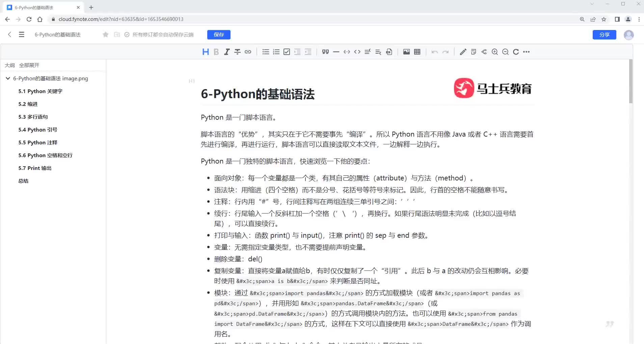644x344 pixels.
Task: Insert a numbered list
Action: (x=276, y=52)
